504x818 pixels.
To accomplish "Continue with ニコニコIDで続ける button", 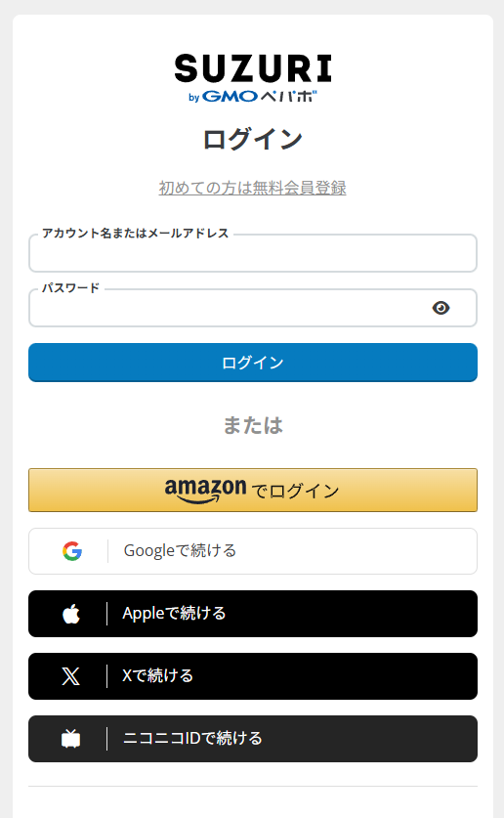I will [253, 739].
